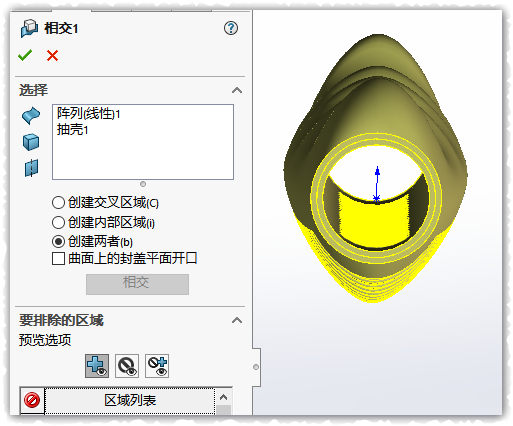Select the plane selection filter icon

[31, 168]
